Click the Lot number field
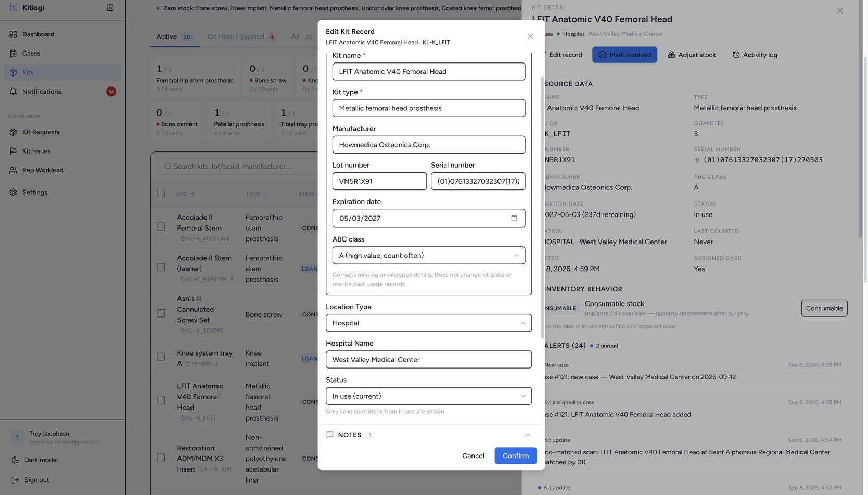 click(x=379, y=181)
